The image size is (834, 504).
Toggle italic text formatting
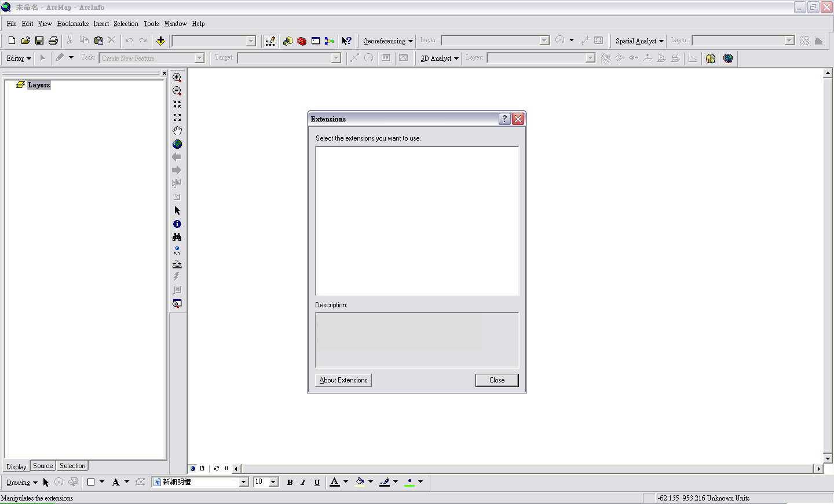(x=303, y=482)
